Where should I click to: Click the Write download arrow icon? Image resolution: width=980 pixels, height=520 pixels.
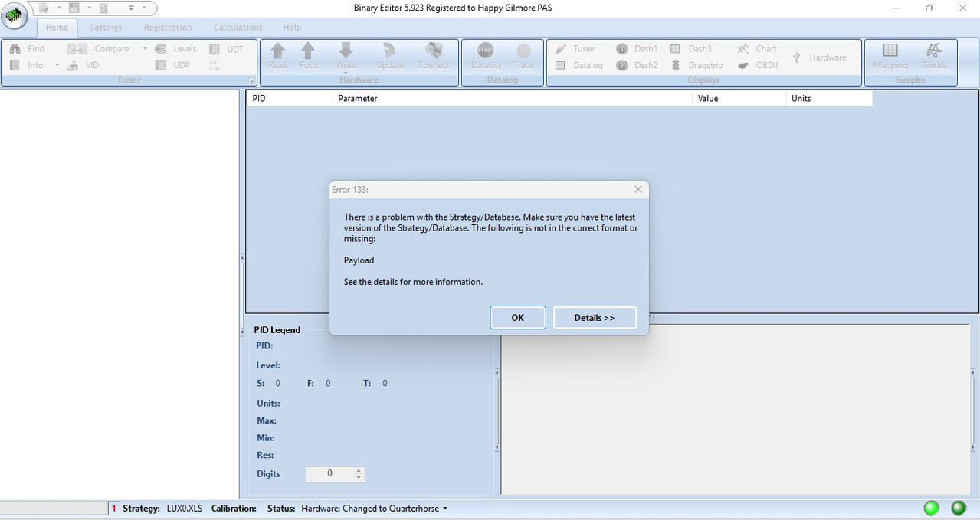pos(346,51)
